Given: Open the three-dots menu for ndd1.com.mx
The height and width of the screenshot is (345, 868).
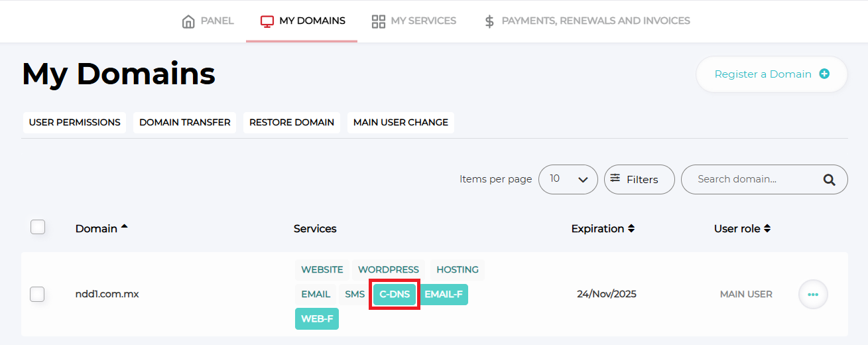Looking at the screenshot, I should click(813, 294).
